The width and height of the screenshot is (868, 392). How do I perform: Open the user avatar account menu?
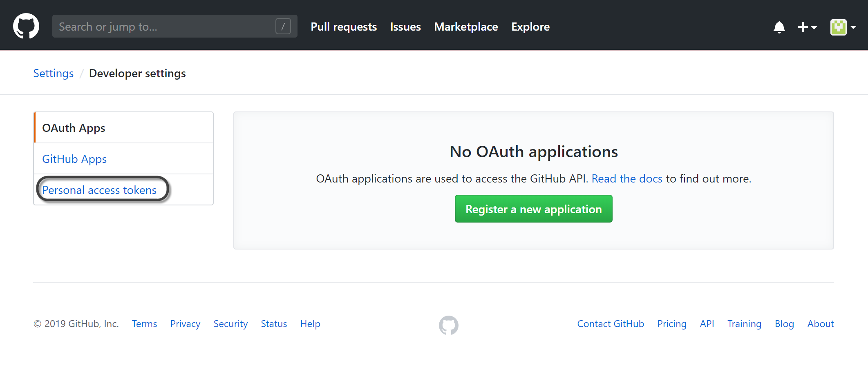(843, 27)
